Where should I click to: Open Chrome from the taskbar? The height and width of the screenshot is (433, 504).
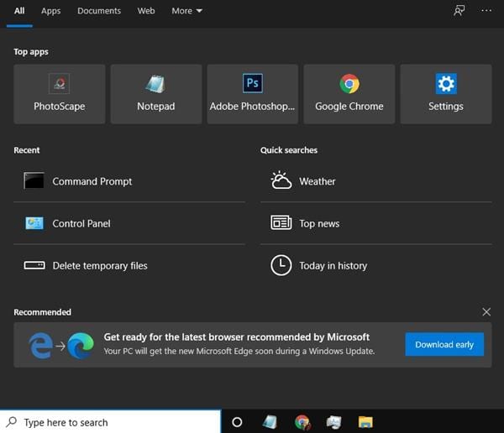[302, 422]
